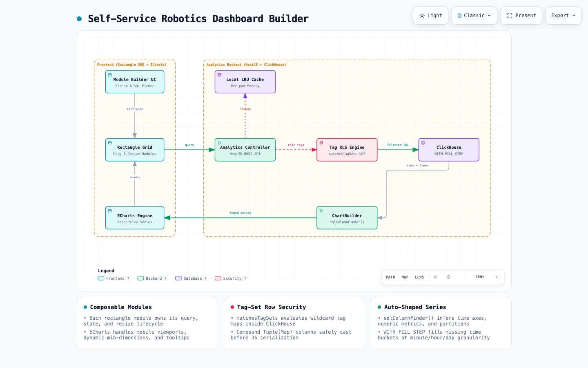Toggle the Light theme button

point(430,16)
